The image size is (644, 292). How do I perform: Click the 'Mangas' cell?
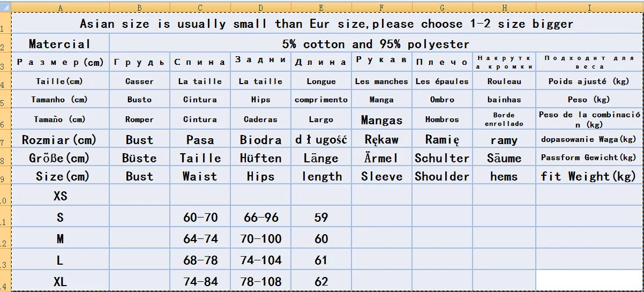tap(382, 119)
